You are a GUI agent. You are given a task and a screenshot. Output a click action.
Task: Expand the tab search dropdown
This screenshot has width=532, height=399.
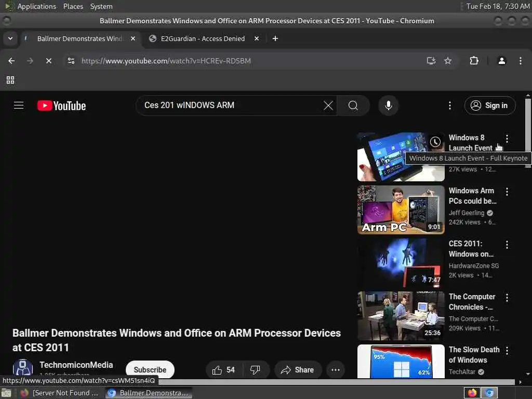(10, 38)
